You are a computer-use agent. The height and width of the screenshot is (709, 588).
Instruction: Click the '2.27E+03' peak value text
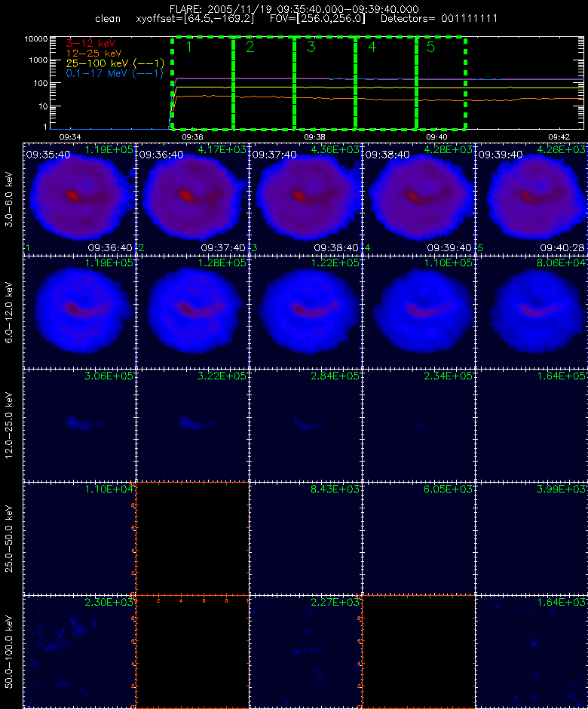[335, 602]
